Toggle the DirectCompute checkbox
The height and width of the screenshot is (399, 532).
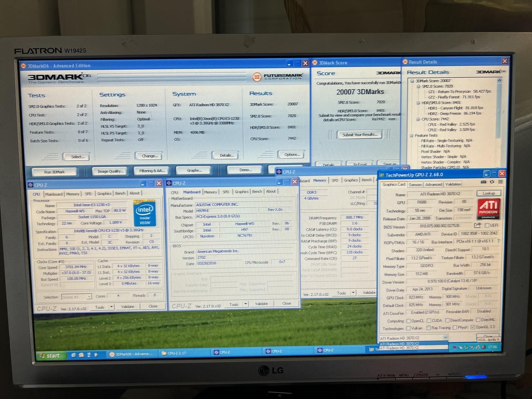tap(447, 320)
